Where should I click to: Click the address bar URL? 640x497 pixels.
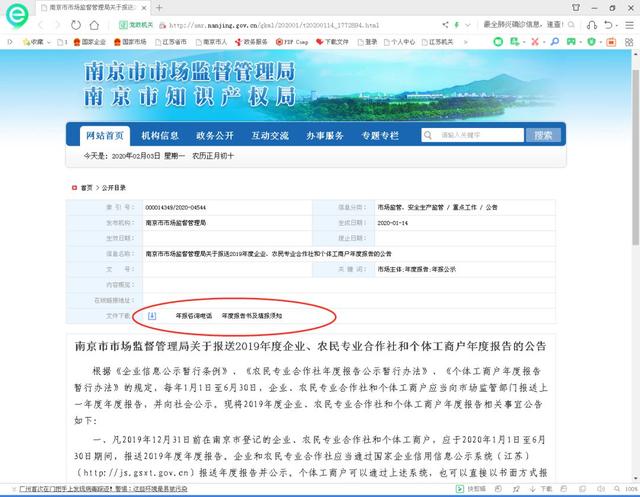pos(274,25)
